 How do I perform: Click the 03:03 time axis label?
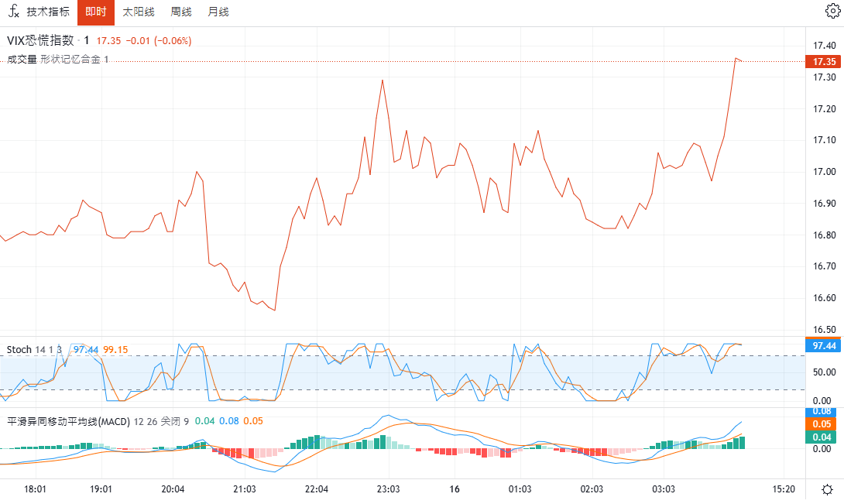pyautogui.click(x=663, y=489)
